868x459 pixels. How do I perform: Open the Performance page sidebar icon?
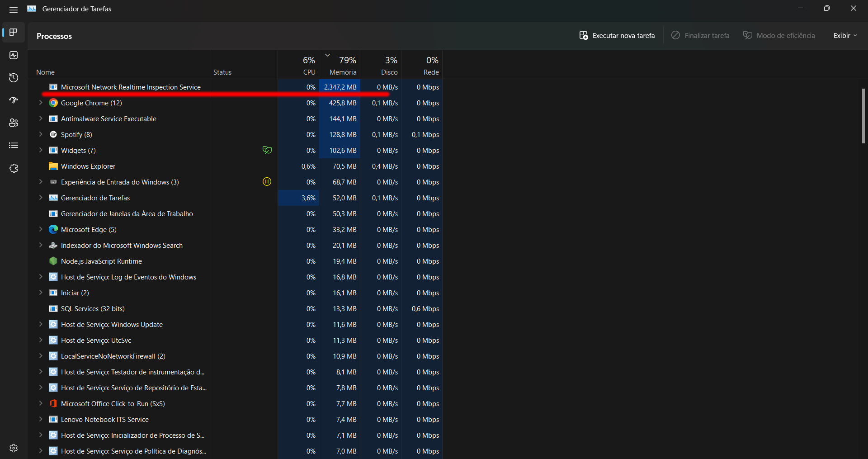pos(14,55)
